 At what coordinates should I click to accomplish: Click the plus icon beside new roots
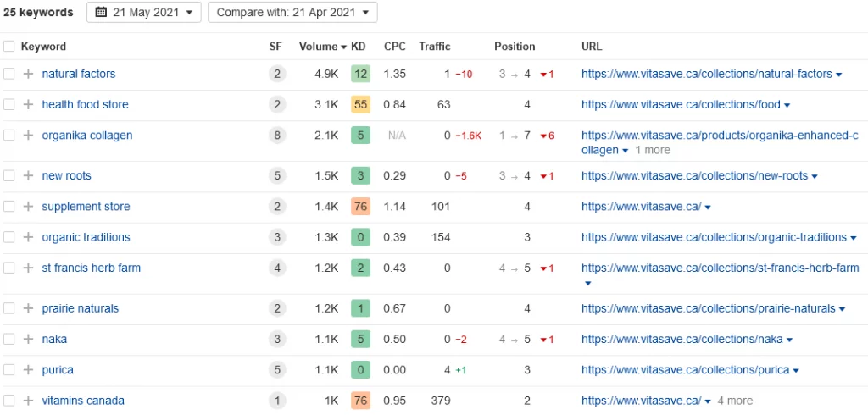pos(28,176)
